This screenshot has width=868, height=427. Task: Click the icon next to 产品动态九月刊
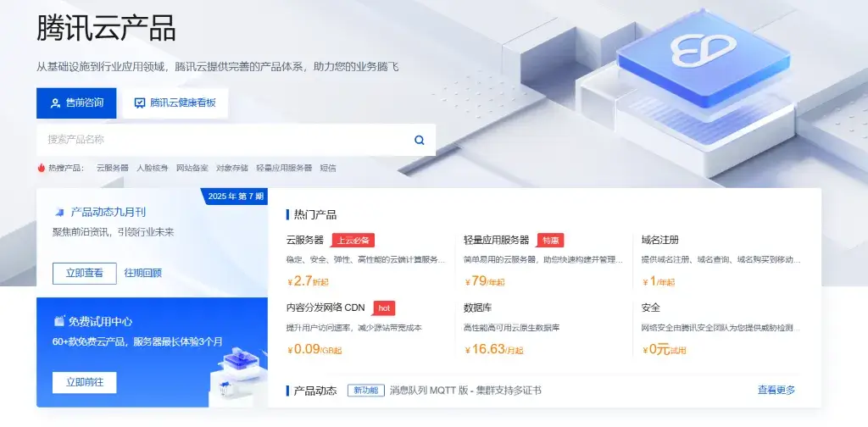point(60,212)
